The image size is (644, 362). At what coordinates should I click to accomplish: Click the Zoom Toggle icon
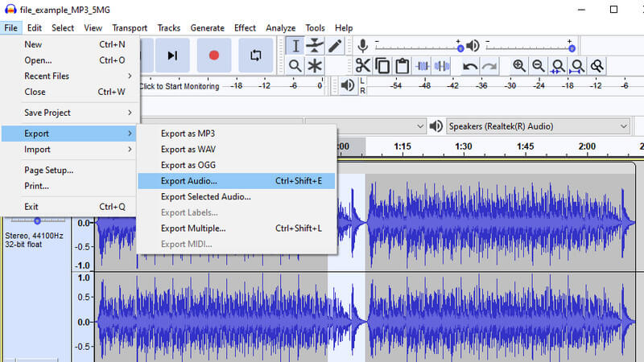pyautogui.click(x=597, y=66)
